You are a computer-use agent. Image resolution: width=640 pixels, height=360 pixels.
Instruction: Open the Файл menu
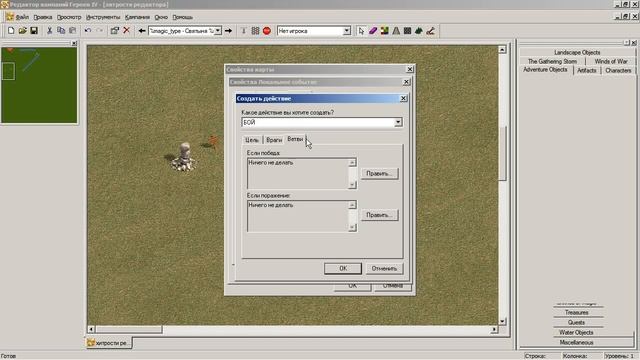pyautogui.click(x=22, y=17)
